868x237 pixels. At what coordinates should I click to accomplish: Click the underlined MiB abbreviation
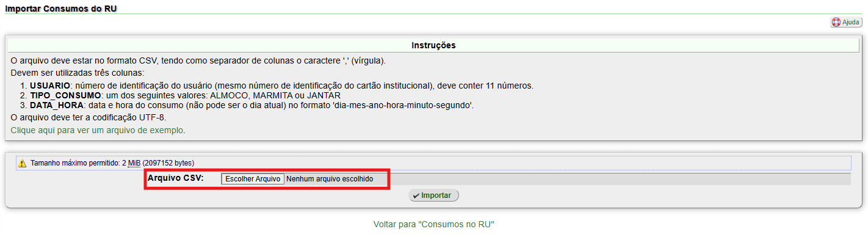coord(134,163)
